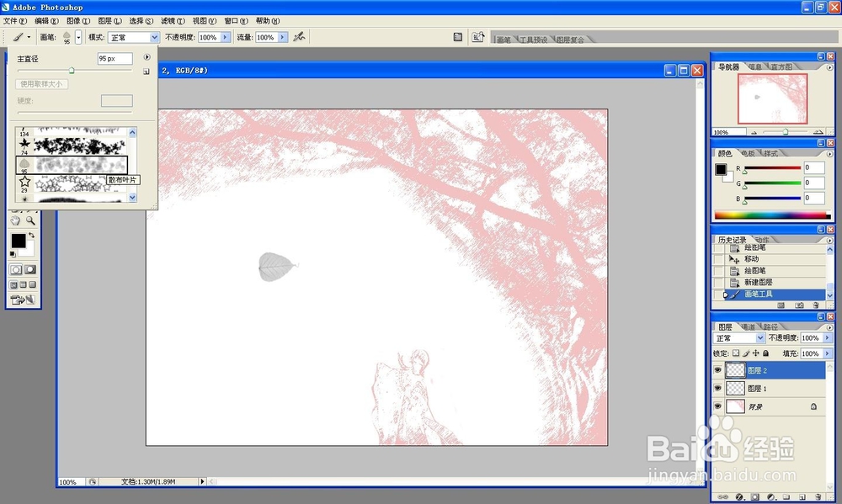
Task: Open the 模式 blend mode dropdown in options bar
Action: pos(155,37)
